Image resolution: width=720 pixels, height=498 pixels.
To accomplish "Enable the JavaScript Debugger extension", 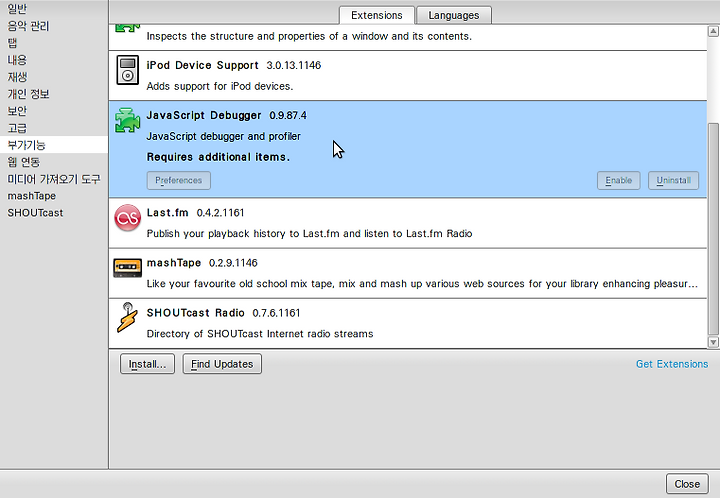I will pos(619,180).
